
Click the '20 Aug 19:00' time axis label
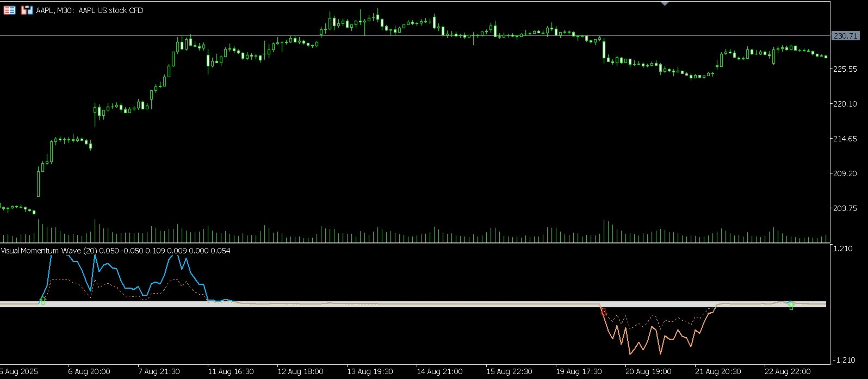point(648,372)
